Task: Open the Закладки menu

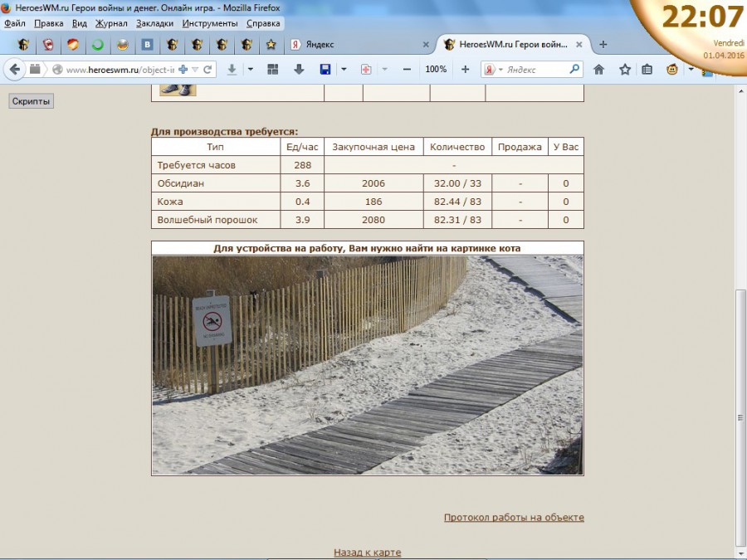Action: tap(154, 23)
